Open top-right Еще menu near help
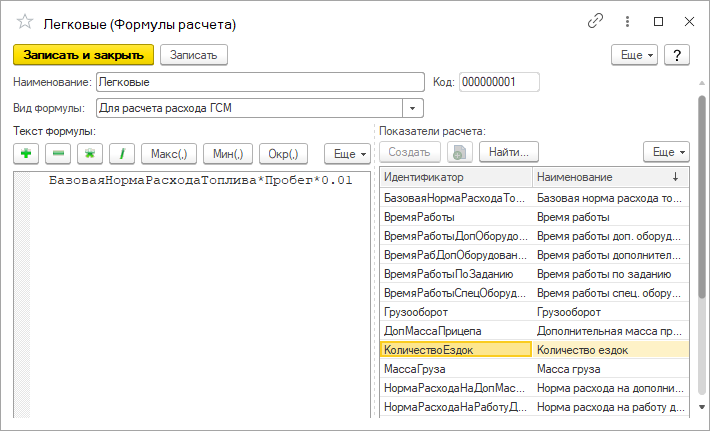 point(635,55)
